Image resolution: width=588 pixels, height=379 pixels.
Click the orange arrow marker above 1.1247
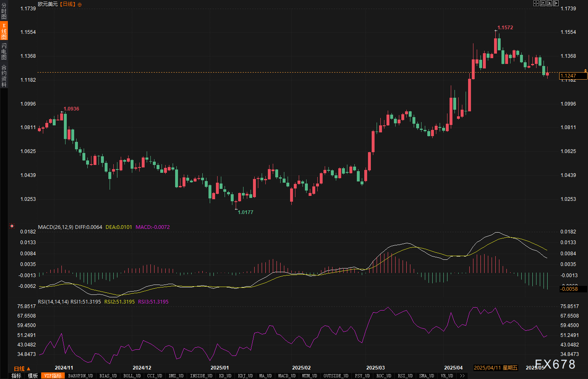pyautogui.click(x=585, y=71)
